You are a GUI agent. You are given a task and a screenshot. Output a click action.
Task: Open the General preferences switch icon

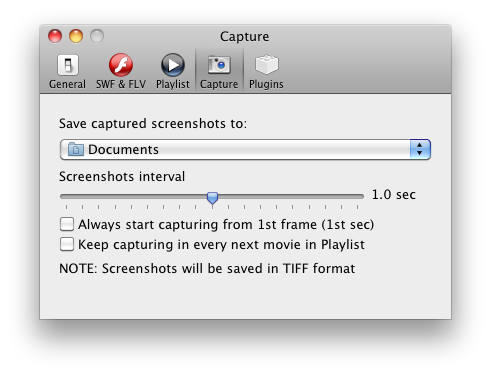point(68,65)
